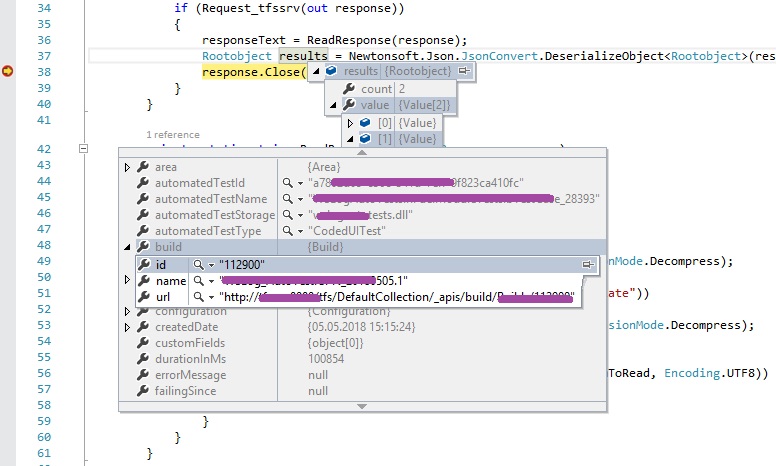This screenshot has height=466, width=776.
Task: Expand the area property
Action: click(x=127, y=167)
